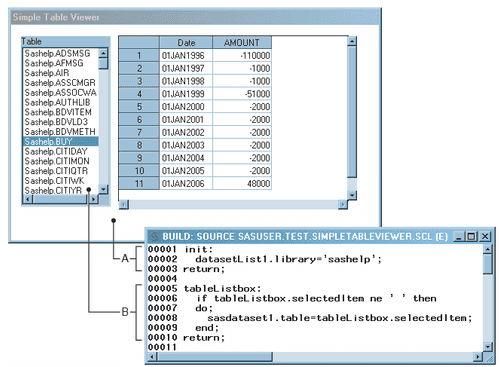Click the Simple Table Viewer title bar

click(195, 17)
